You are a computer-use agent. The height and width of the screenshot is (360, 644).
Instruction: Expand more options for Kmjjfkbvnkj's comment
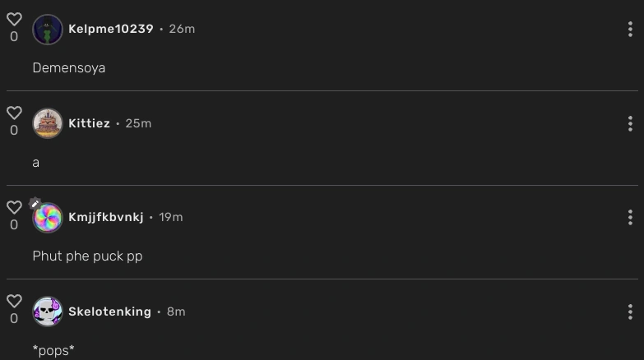pyautogui.click(x=630, y=218)
